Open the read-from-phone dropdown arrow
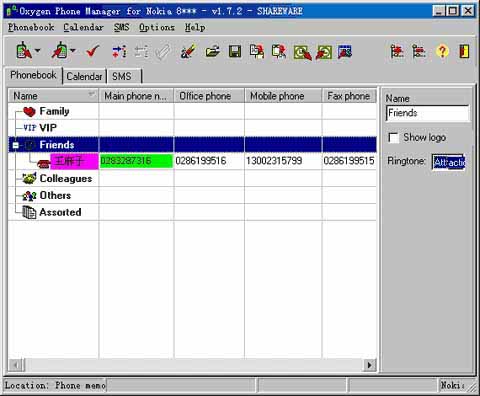This screenshot has height=396, width=480. (x=38, y=51)
